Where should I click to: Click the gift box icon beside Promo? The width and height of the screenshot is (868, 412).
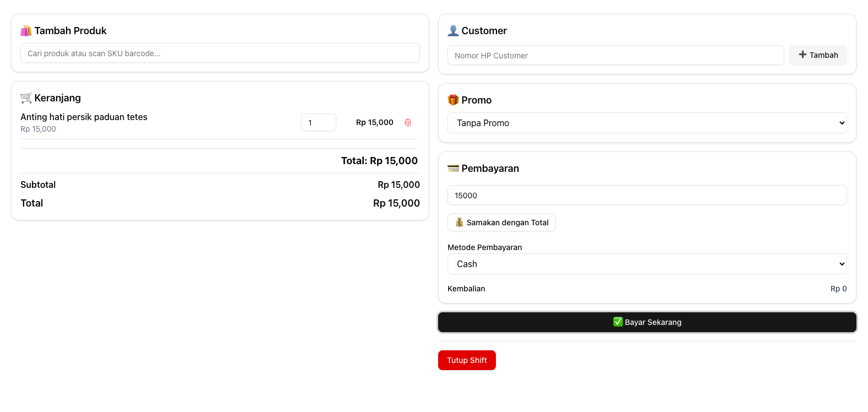pyautogui.click(x=453, y=100)
